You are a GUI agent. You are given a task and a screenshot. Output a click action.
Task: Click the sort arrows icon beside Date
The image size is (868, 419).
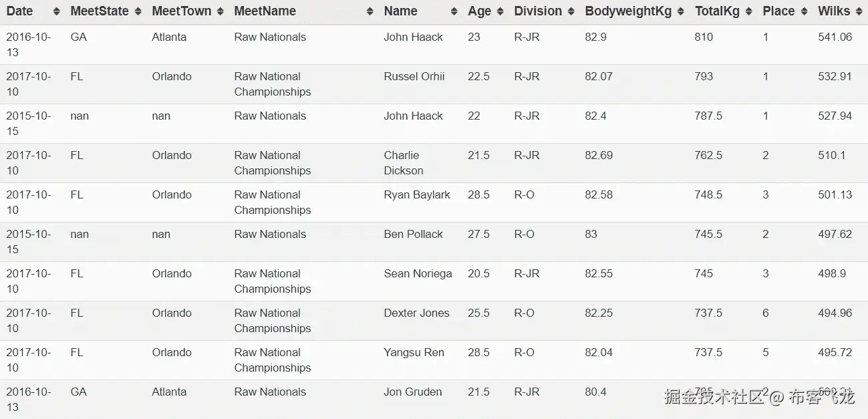[56, 12]
